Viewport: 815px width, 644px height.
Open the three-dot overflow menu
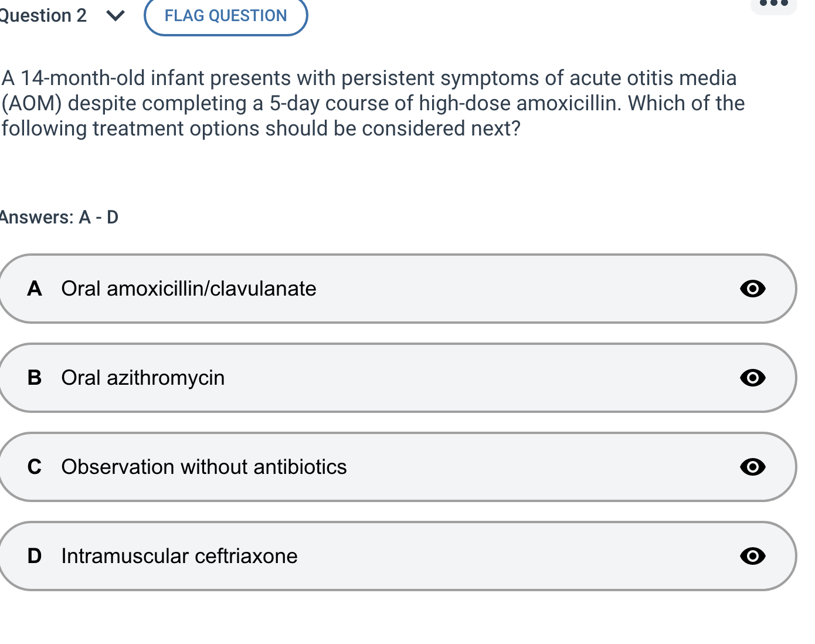pyautogui.click(x=773, y=5)
